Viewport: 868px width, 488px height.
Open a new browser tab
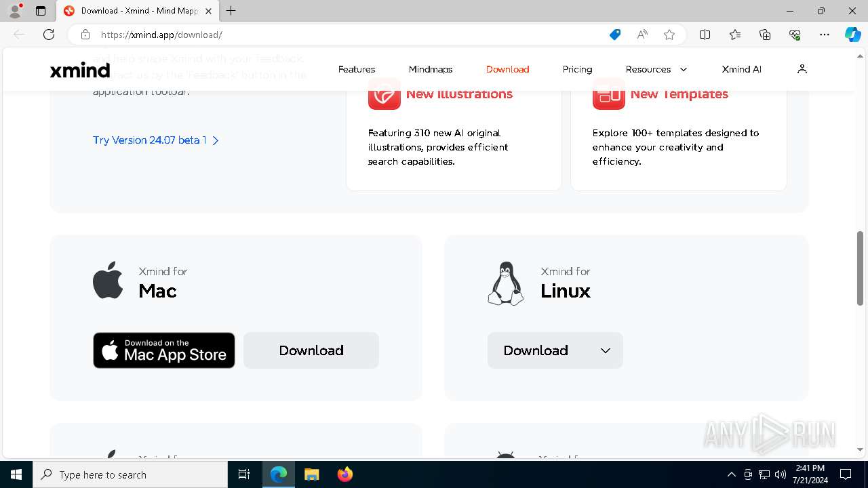coord(231,11)
